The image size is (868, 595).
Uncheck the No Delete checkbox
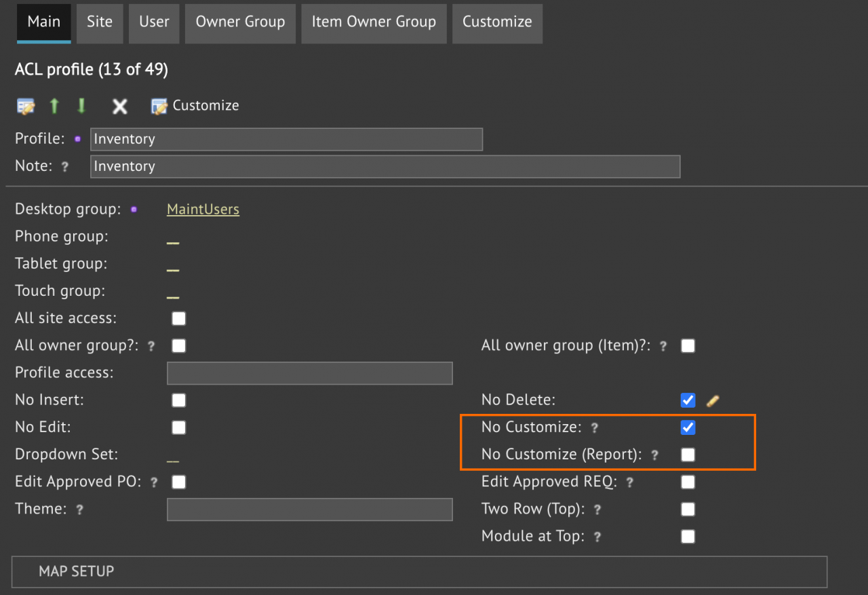coord(688,400)
